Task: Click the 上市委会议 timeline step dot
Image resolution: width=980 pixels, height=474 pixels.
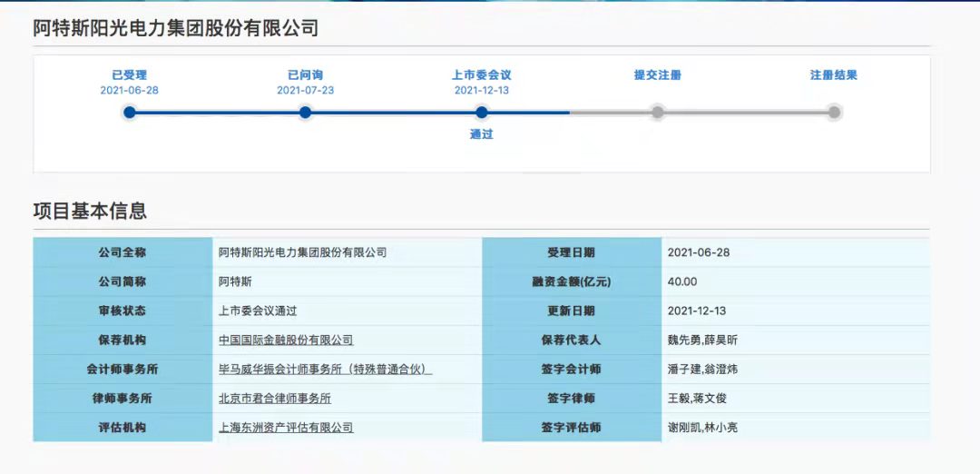Action: click(482, 113)
